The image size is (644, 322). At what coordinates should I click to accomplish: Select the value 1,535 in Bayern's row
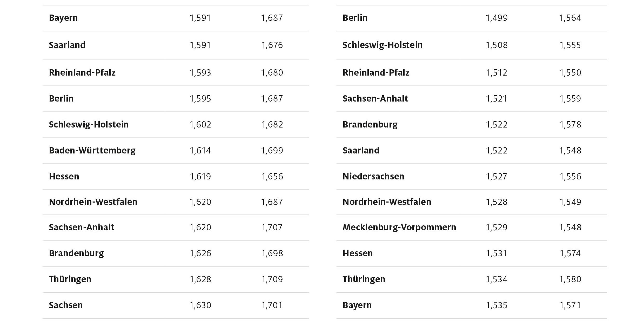(497, 305)
